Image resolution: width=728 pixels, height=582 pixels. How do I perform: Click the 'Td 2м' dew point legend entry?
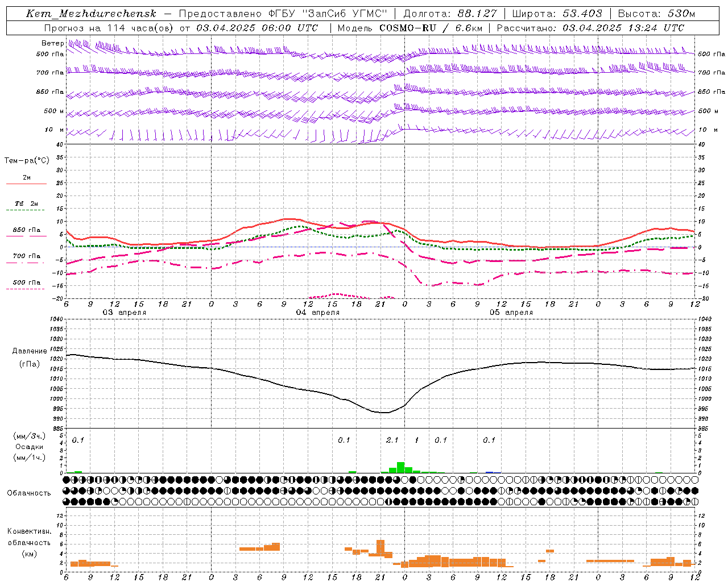click(26, 203)
